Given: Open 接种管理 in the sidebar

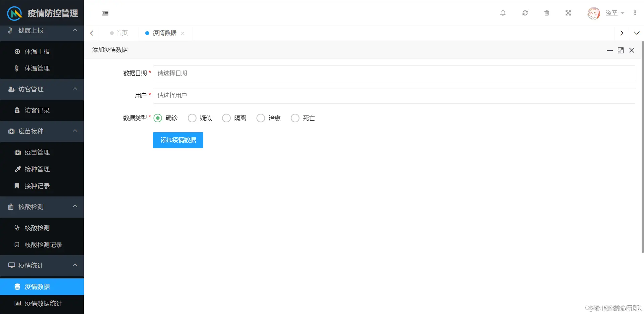Looking at the screenshot, I should [42, 169].
